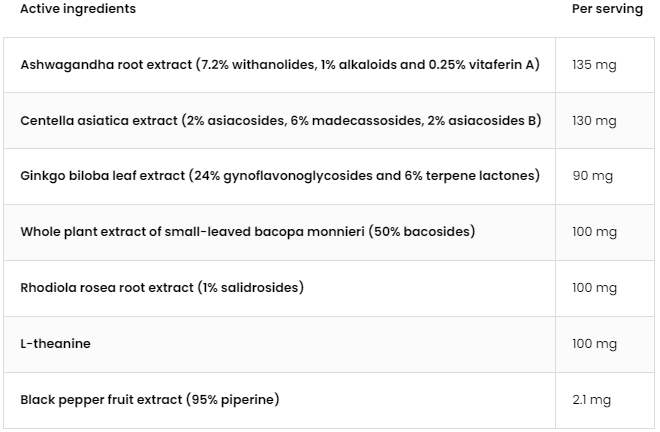This screenshot has width=660, height=432.
Task: Select the bacopa monnieri whole plant extract row
Action: [x=329, y=232]
